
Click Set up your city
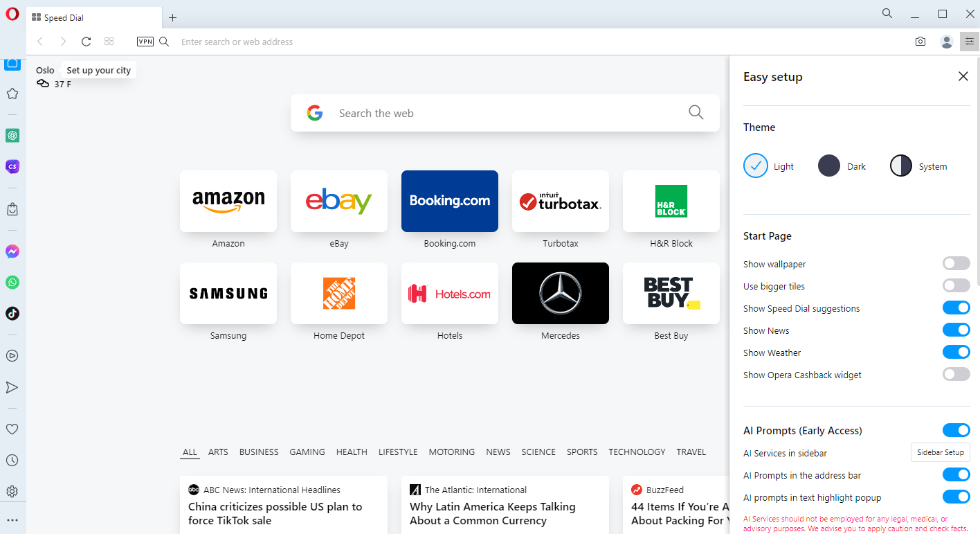click(98, 70)
